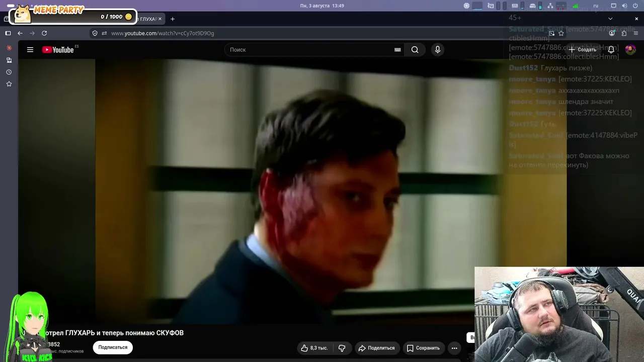Open the browser application hamburger menu
The image size is (644, 362).
[x=636, y=33]
